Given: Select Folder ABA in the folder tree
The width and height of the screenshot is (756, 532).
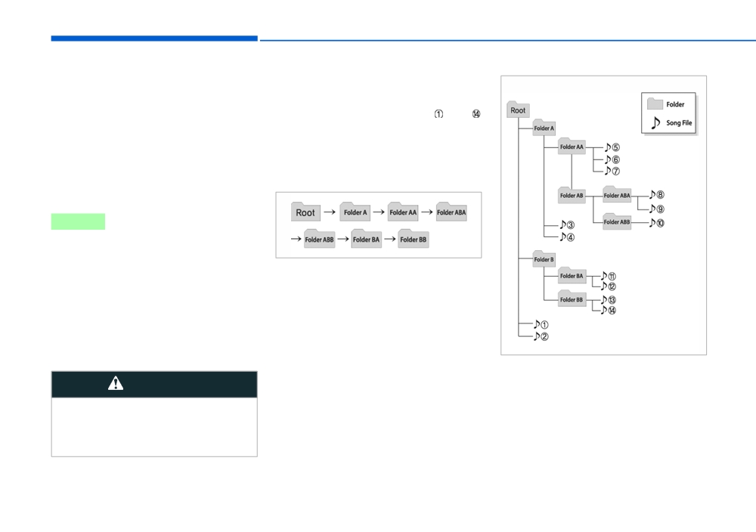Looking at the screenshot, I should [x=617, y=195].
